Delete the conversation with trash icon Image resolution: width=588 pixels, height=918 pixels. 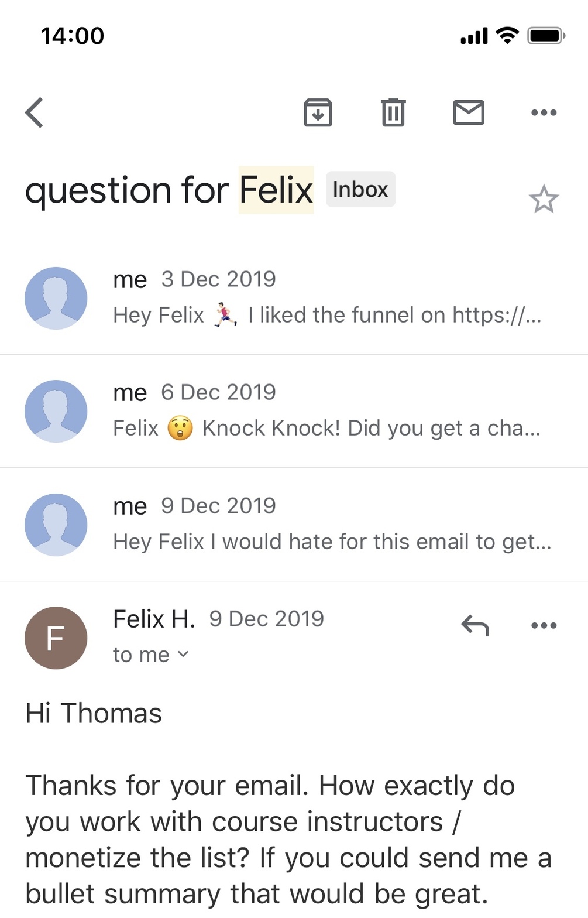[x=393, y=112]
